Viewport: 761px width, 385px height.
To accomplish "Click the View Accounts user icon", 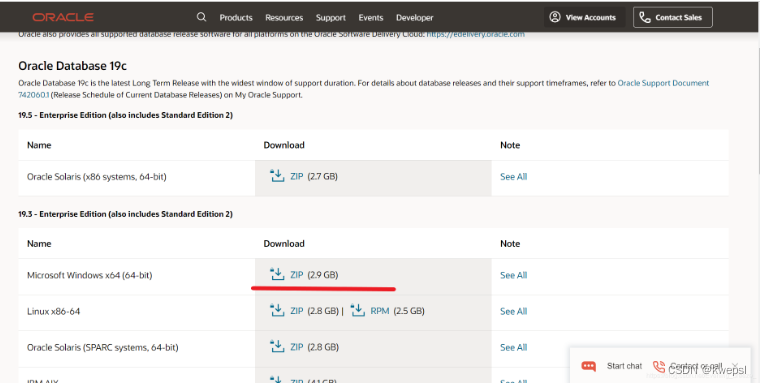I will coord(555,17).
